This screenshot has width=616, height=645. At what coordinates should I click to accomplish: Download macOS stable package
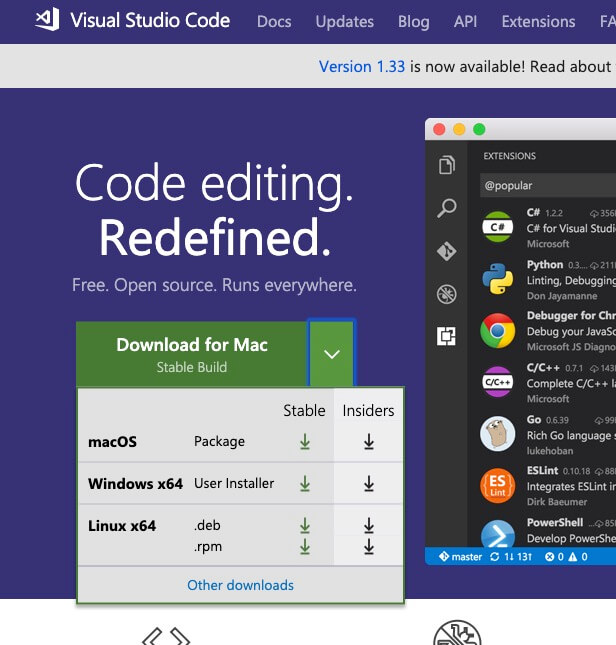305,442
